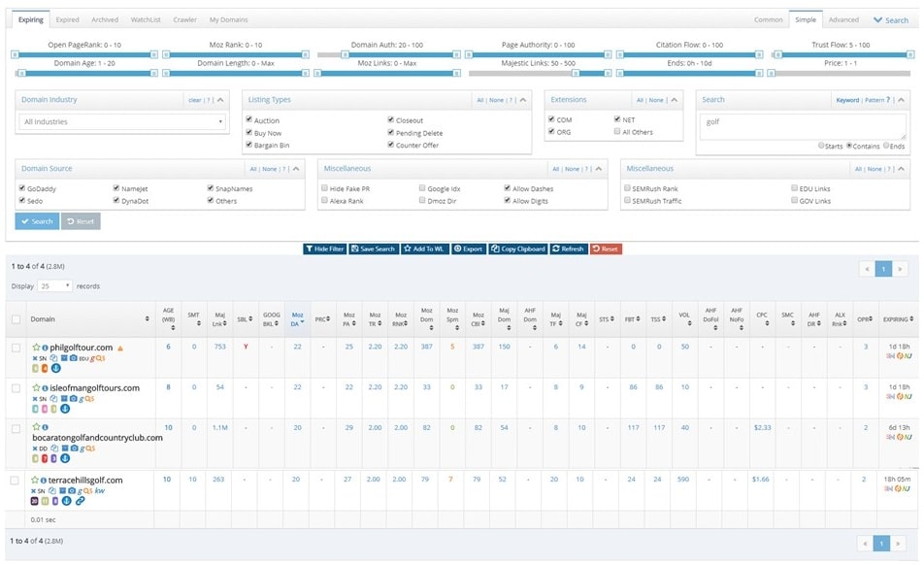The width and height of the screenshot is (924, 565).
Task: Open the Display records count dropdown
Action: (55, 286)
